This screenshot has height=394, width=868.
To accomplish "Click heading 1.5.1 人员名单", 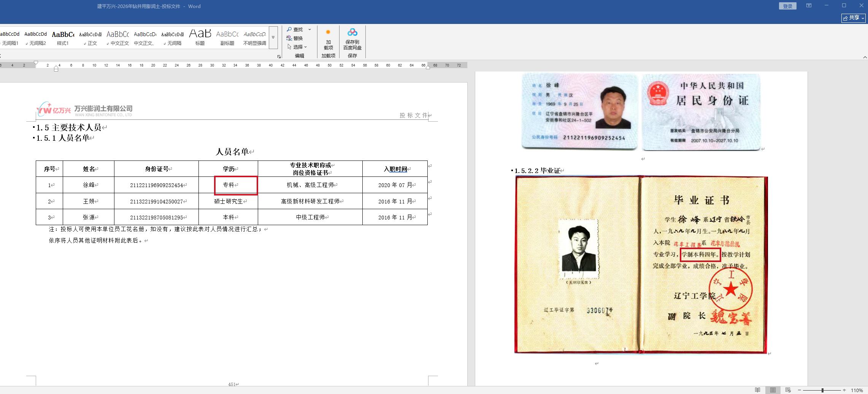I will coord(63,138).
